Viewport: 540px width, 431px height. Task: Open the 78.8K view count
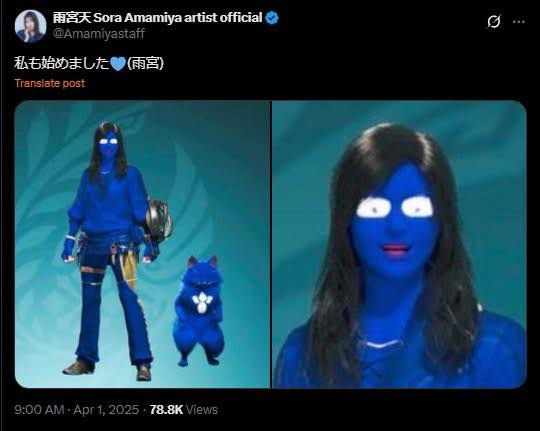pos(166,410)
